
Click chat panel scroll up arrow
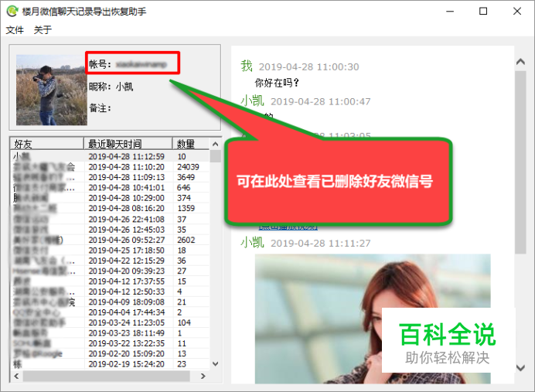coord(520,62)
